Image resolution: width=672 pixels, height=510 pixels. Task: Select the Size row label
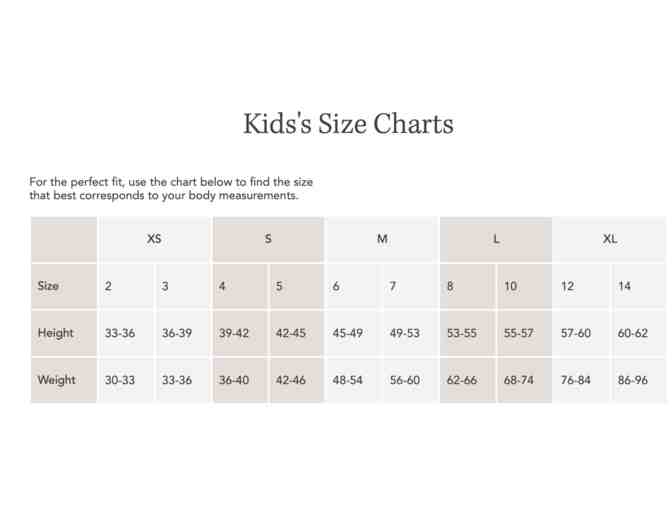click(49, 286)
